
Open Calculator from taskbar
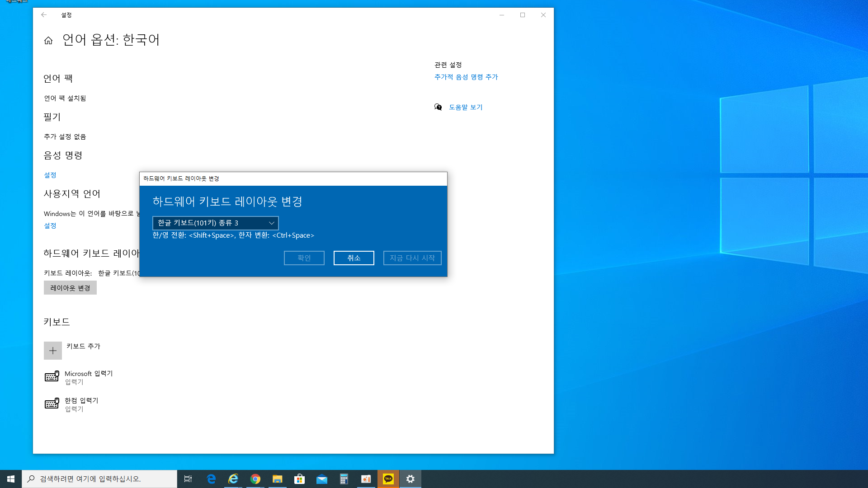(x=344, y=479)
